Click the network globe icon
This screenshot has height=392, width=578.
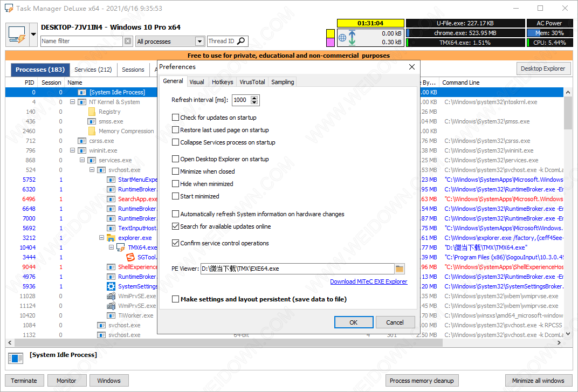[x=342, y=38]
